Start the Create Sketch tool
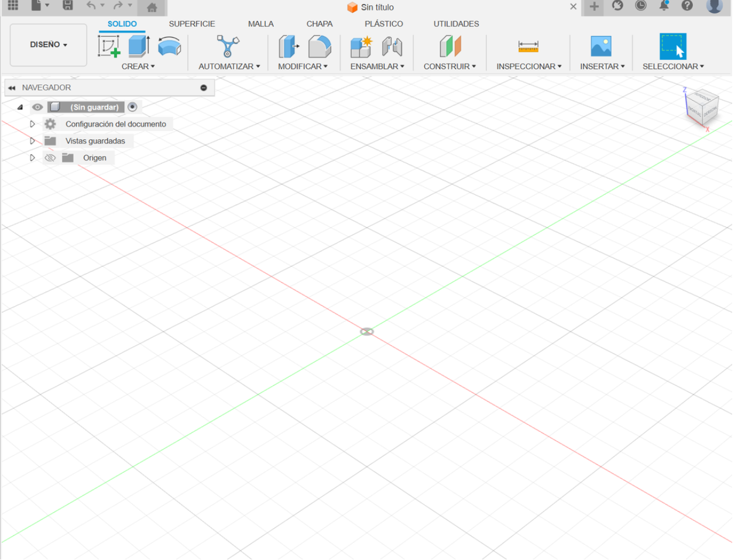The height and width of the screenshot is (560, 738). (109, 46)
